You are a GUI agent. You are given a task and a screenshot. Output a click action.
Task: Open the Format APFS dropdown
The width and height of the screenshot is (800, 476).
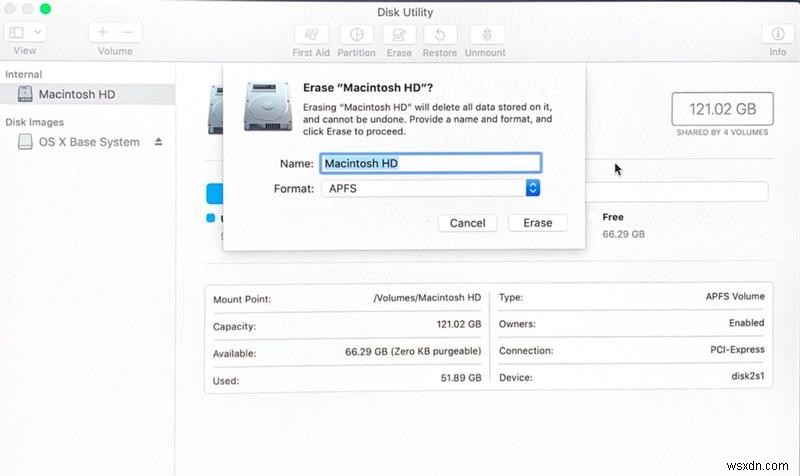pyautogui.click(x=431, y=188)
